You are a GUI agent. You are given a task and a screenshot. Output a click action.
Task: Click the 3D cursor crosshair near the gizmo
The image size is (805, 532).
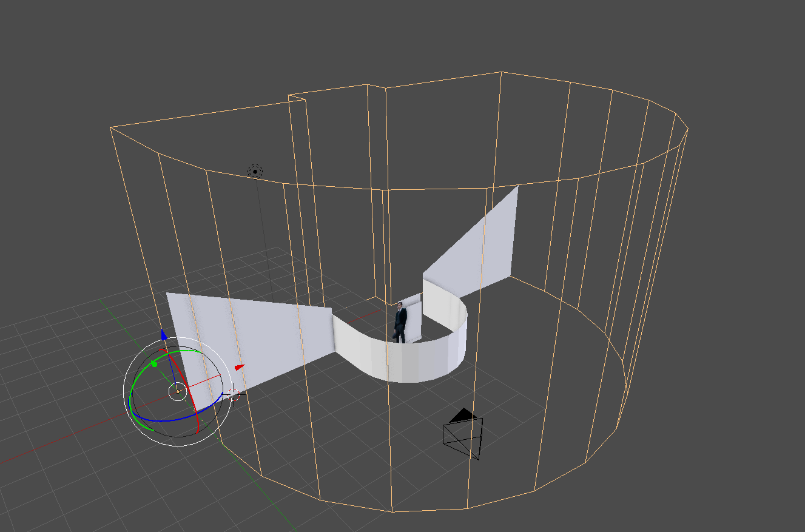tap(234, 395)
